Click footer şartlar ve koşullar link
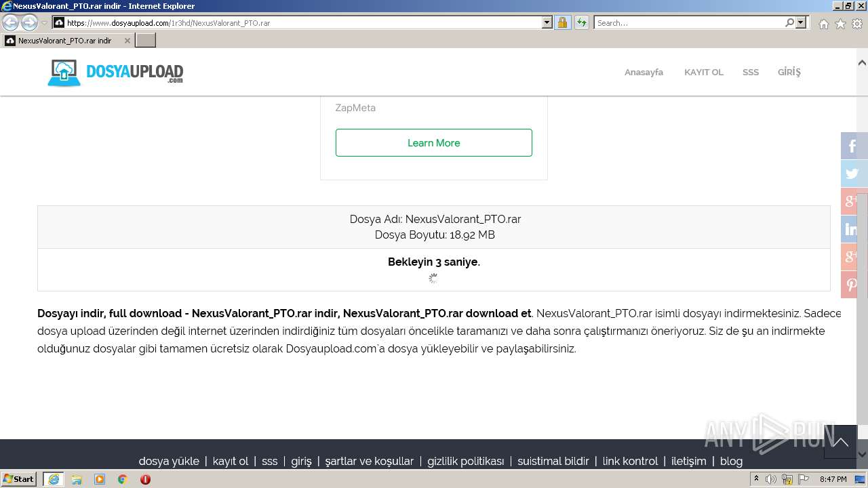Viewport: 868px width, 488px height. click(370, 461)
